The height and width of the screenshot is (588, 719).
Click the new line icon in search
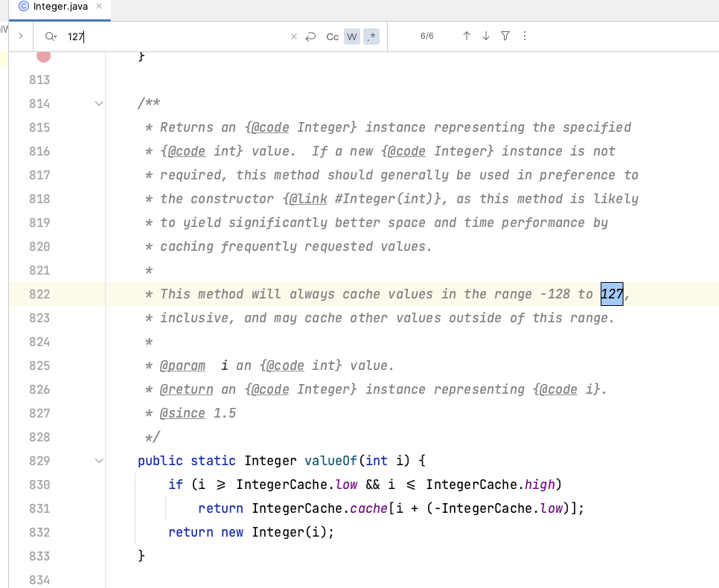coord(311,36)
